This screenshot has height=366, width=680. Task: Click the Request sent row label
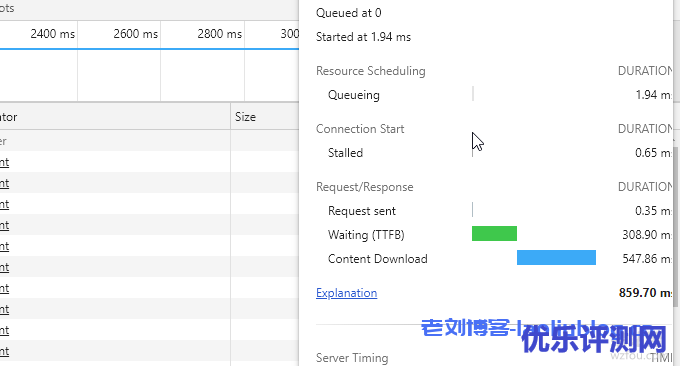362,211
